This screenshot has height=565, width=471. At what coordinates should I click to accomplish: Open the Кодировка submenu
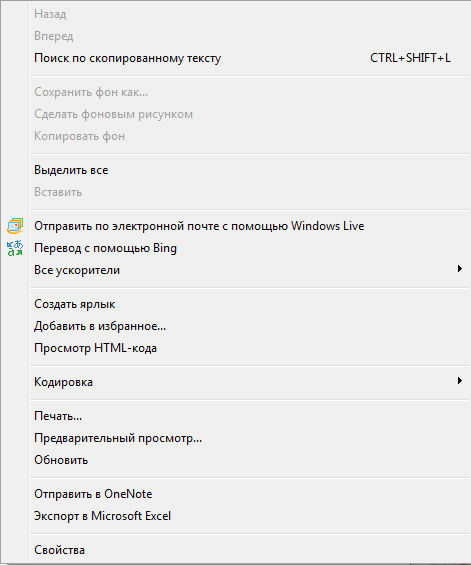(249, 382)
